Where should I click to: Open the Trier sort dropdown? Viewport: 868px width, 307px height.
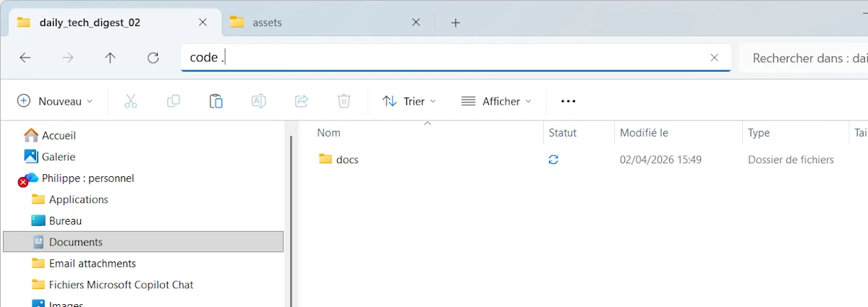point(409,101)
